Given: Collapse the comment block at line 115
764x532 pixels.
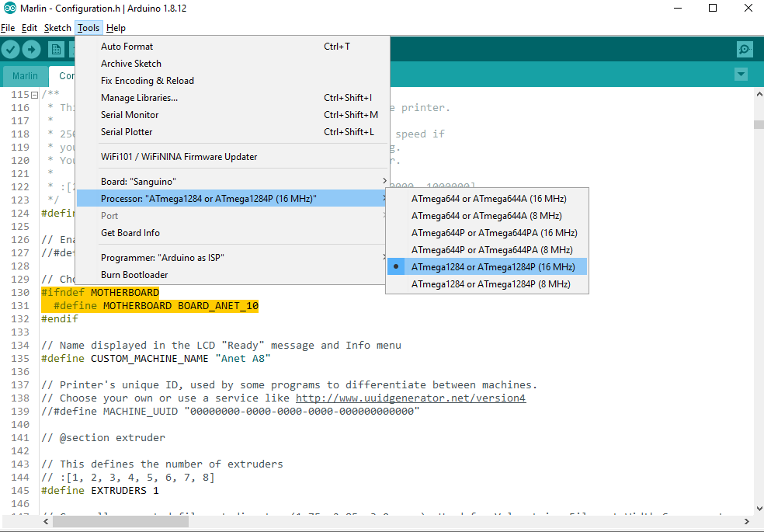Looking at the screenshot, I should [35, 95].
